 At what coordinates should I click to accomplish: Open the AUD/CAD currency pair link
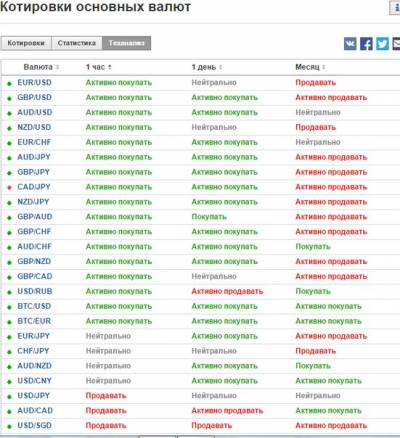tap(35, 410)
